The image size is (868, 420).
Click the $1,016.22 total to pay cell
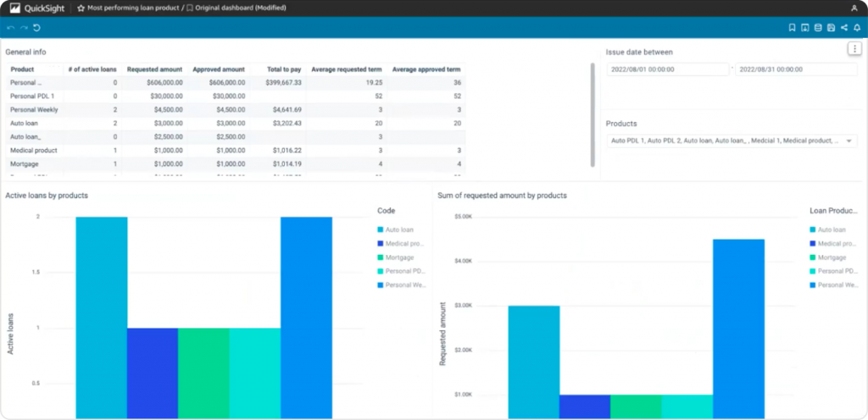(x=287, y=151)
